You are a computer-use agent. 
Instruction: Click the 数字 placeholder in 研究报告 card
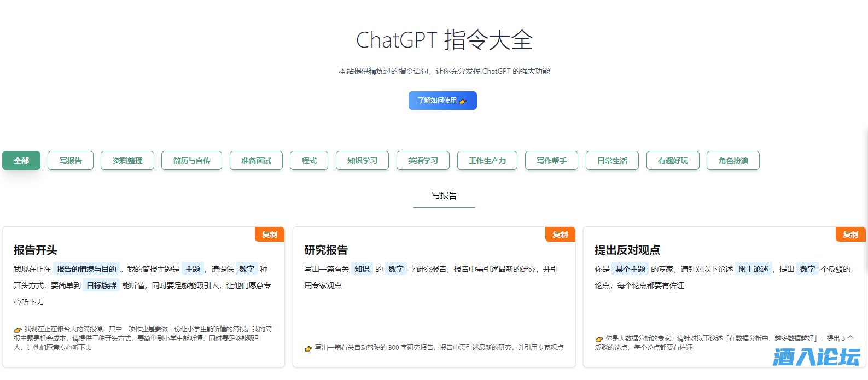(x=396, y=269)
